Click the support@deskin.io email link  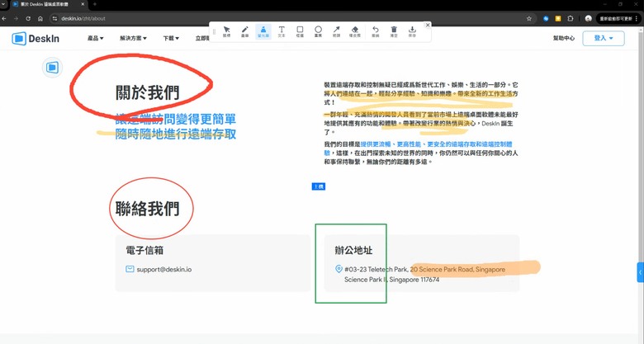point(163,270)
